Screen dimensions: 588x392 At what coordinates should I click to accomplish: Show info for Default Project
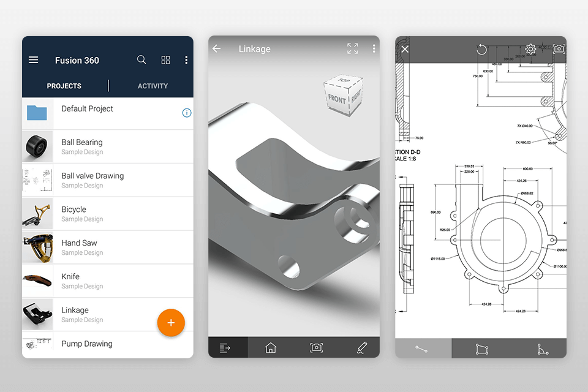(x=187, y=113)
